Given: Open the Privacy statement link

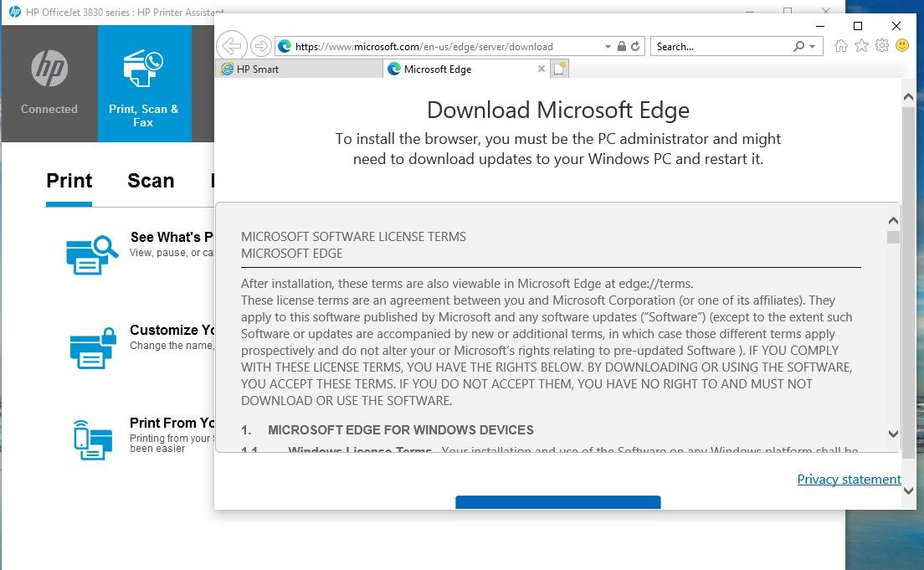Looking at the screenshot, I should [849, 480].
